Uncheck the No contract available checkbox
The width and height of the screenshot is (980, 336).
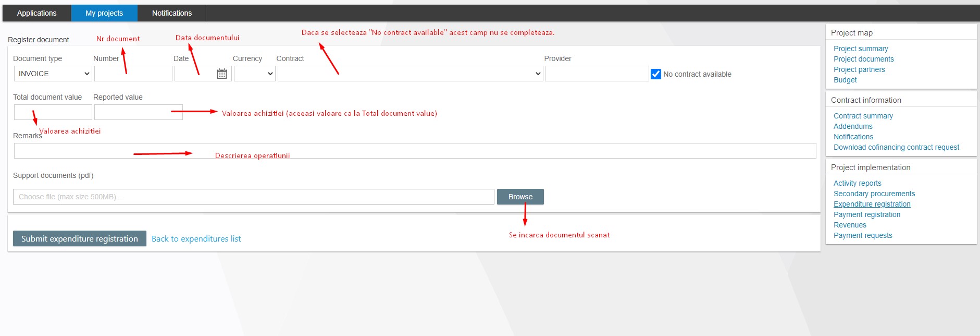coord(656,74)
